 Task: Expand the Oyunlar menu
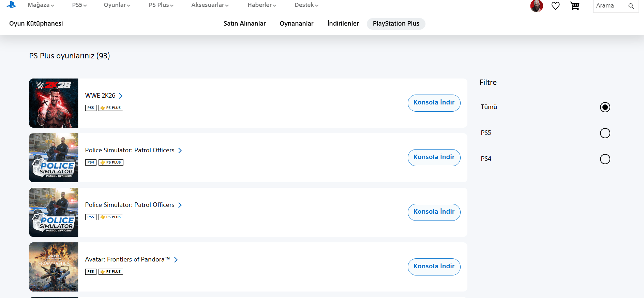(x=117, y=5)
